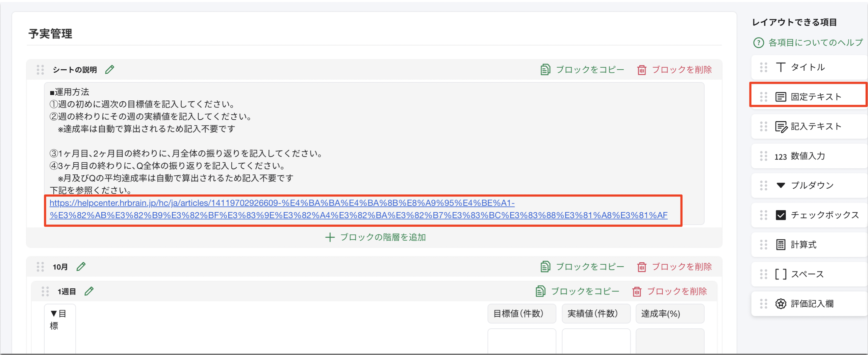Click the 目標値(件数) column header

521,314
